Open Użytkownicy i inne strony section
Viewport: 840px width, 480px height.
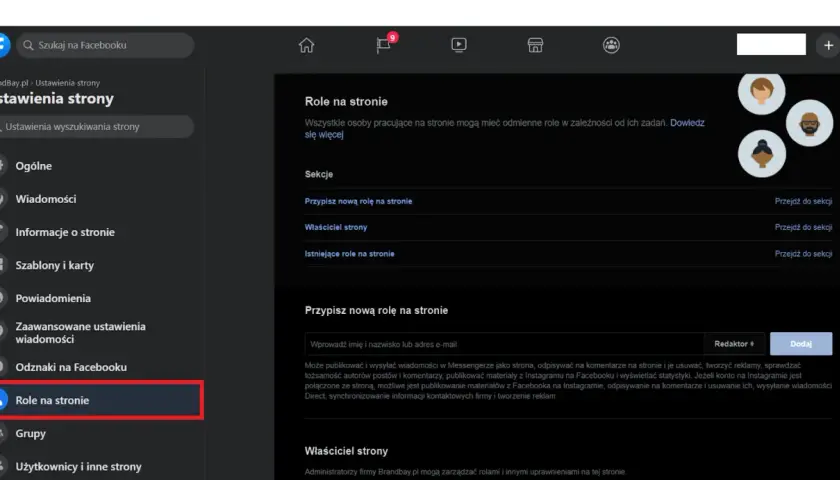point(78,467)
